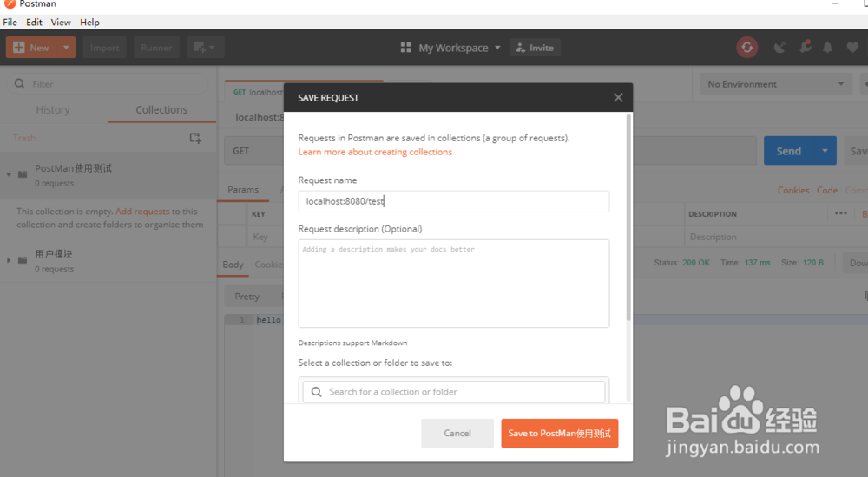
Task: Click the new window icon button
Action: (x=205, y=48)
